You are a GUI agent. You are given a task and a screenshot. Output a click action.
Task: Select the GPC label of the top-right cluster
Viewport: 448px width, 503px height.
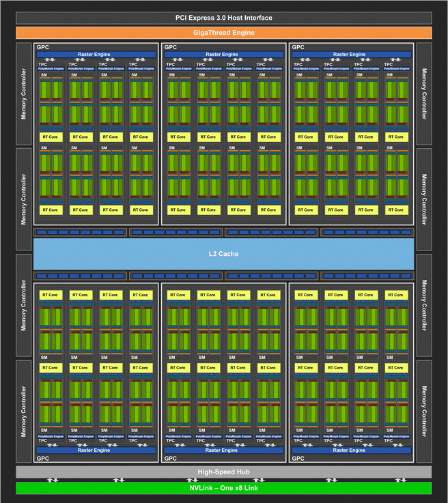(298, 47)
